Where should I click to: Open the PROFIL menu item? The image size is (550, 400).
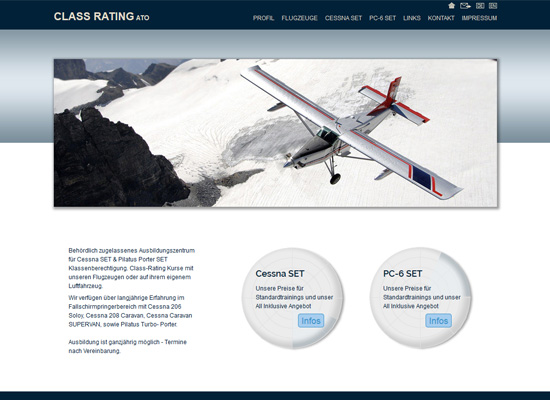coord(263,18)
